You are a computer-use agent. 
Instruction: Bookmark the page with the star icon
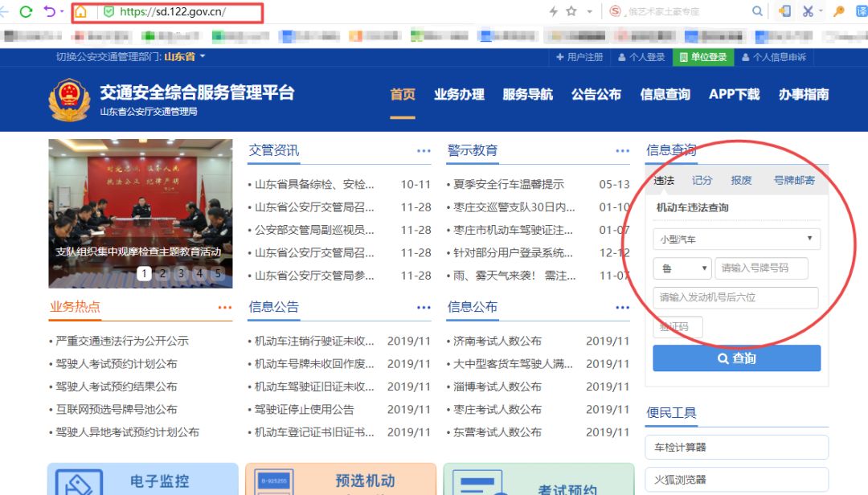click(571, 11)
